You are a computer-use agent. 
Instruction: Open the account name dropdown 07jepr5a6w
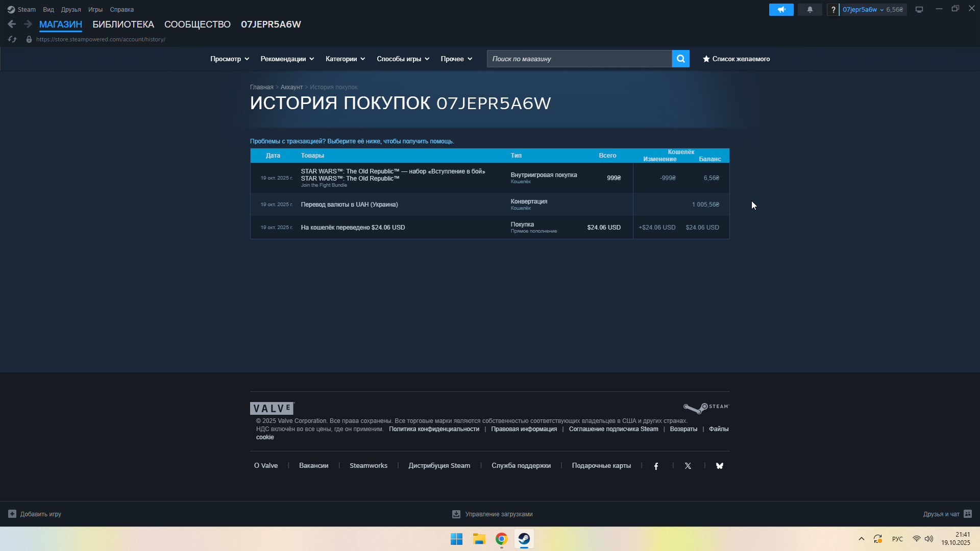[863, 10]
